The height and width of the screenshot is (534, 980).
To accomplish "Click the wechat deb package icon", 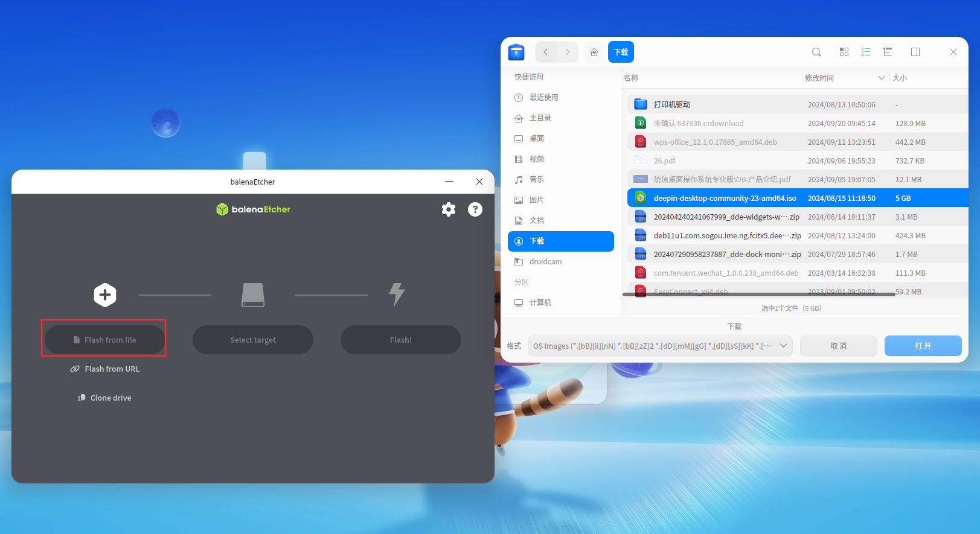I will pos(641,273).
